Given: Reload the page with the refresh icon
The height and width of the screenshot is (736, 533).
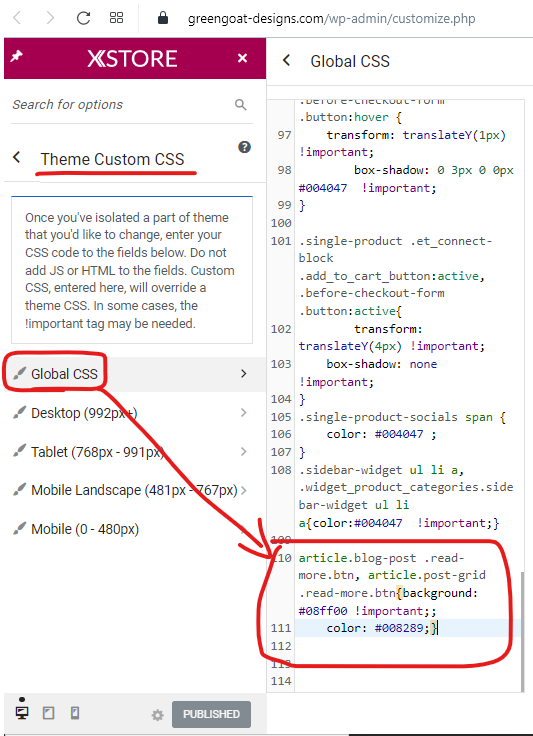Looking at the screenshot, I should (83, 18).
